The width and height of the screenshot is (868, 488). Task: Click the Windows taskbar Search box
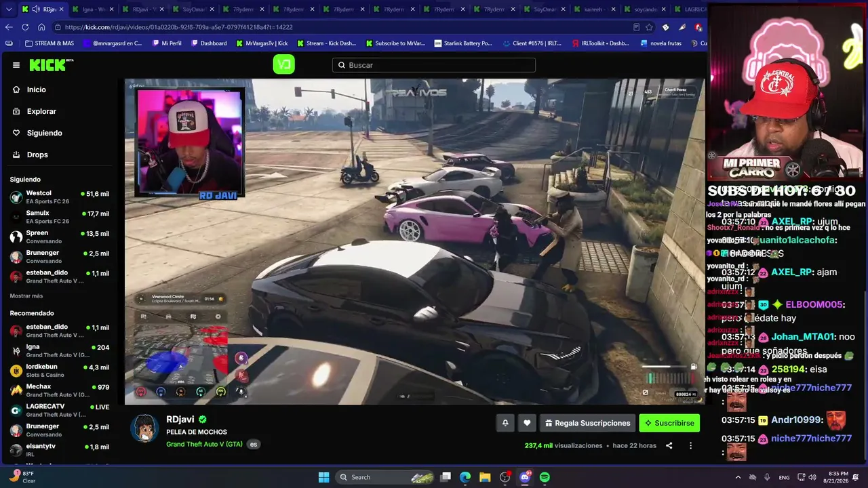coord(386,477)
